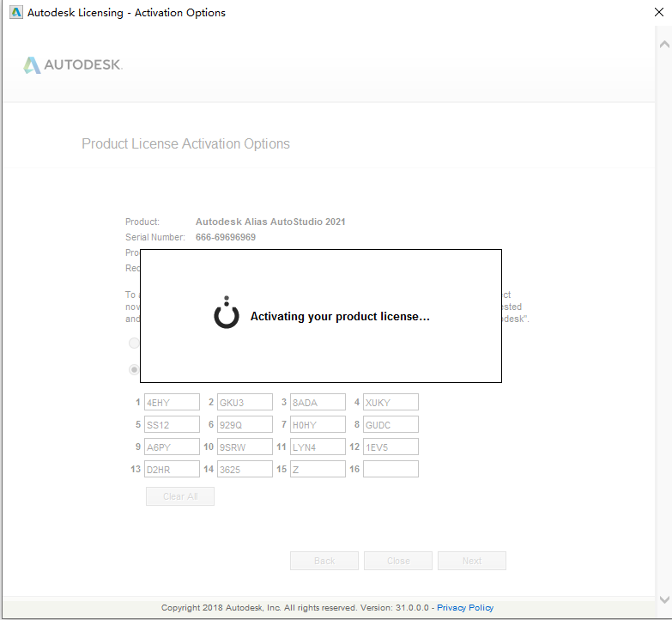This screenshot has height=620, width=672.
Task: Click activation code field 4 containing XUKY
Action: point(390,402)
